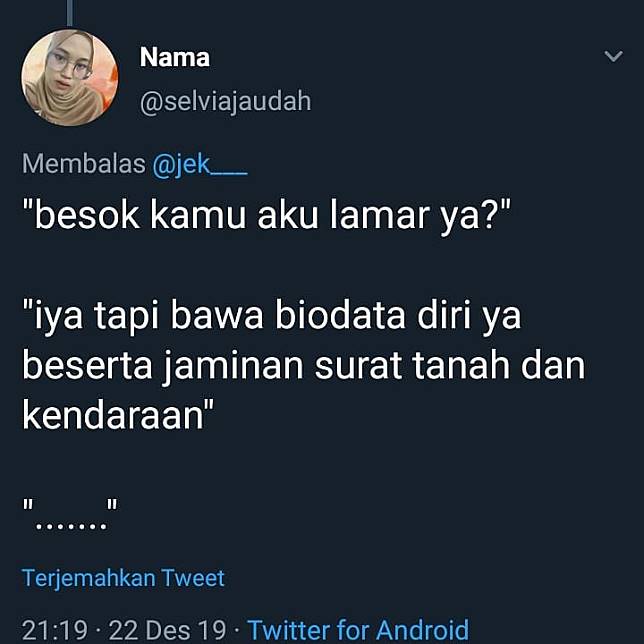Image resolution: width=644 pixels, height=644 pixels.
Task: Select the word kendaraan in the tweet
Action: (x=113, y=415)
